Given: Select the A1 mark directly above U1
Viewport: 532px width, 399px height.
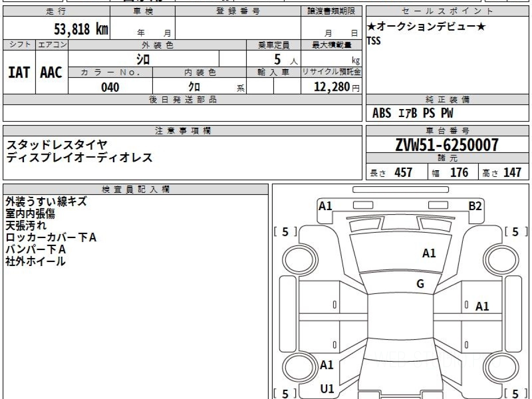Looking at the screenshot, I should [x=327, y=365].
